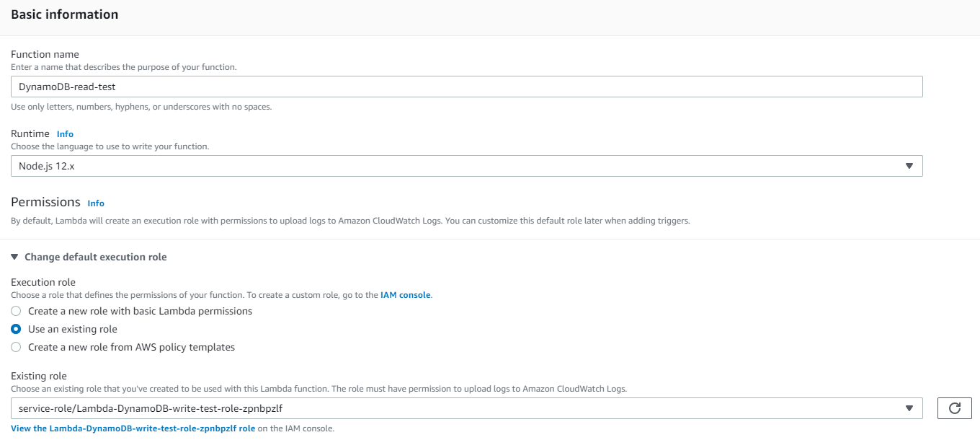Open the service-role/Lambda-DynamoDB-write-test-role selector
The width and height of the screenshot is (980, 440).
461,408
